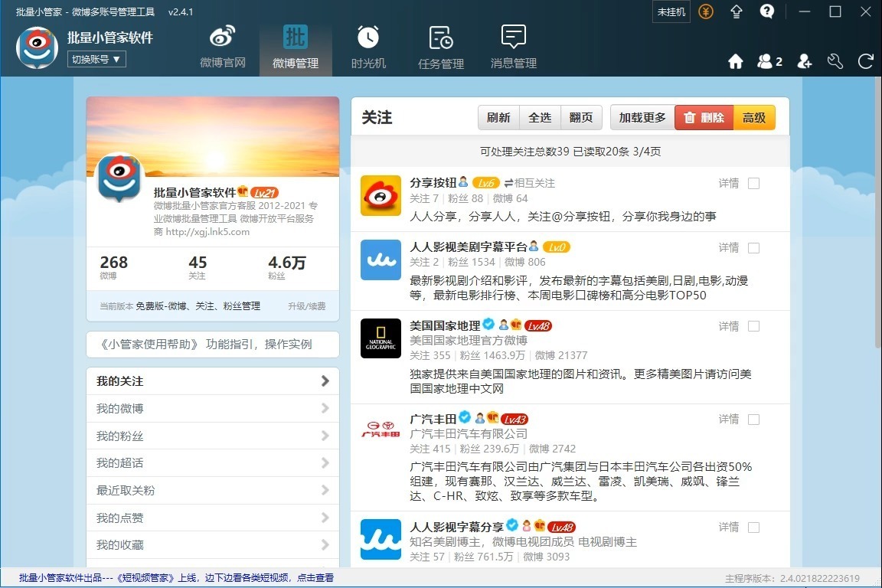Click the blue verified badge beside 美国国家地理
The width and height of the screenshot is (882, 588).
pyautogui.click(x=488, y=324)
